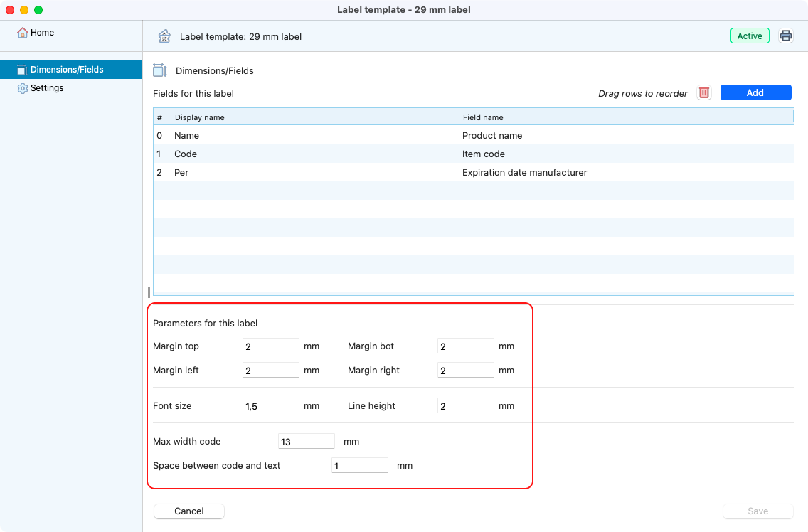
Task: Click the Settings gear icon
Action: pos(22,88)
